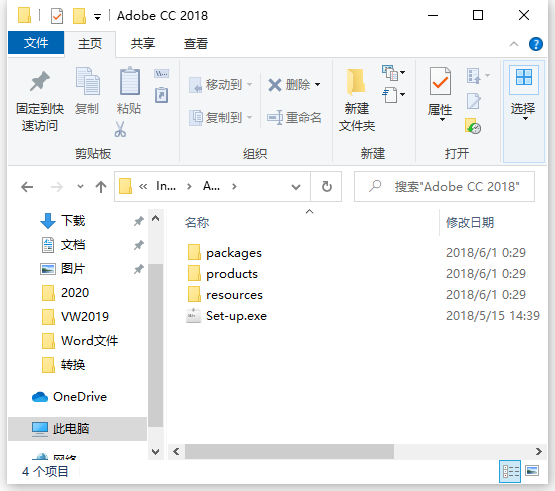
Task: Click the History icon in Open group
Action: (473, 126)
